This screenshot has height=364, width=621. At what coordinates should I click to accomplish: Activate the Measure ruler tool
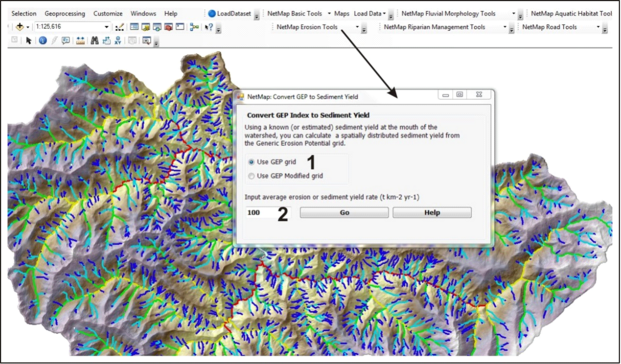80,40
